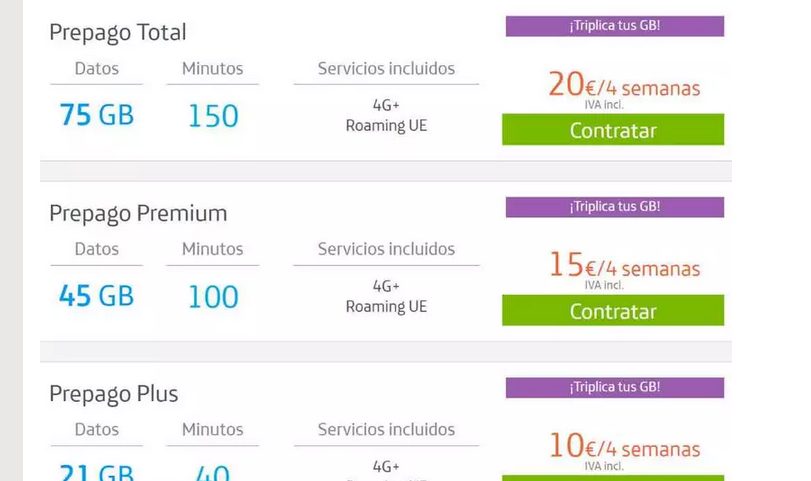The height and width of the screenshot is (481, 811).
Task: Select the Prepago Plus plan heading
Action: coord(114,394)
